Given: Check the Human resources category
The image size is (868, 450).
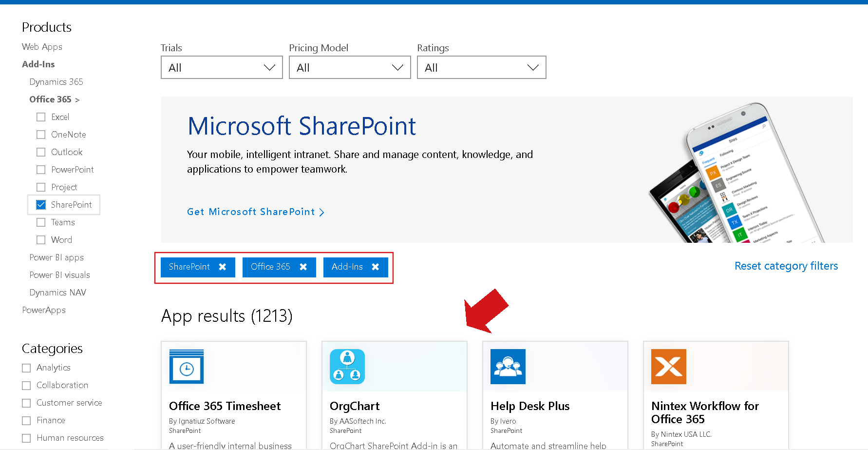Looking at the screenshot, I should coord(26,438).
